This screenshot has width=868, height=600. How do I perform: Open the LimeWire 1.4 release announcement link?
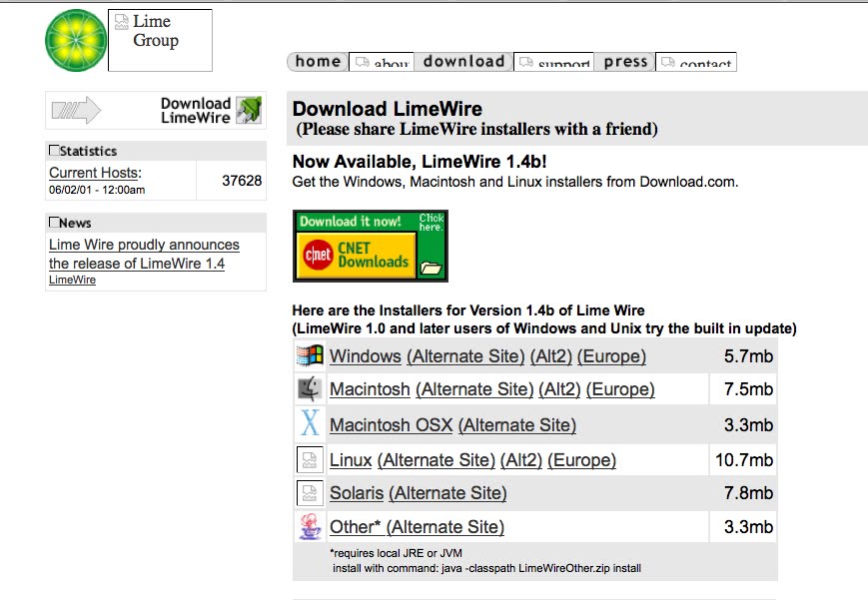click(144, 254)
